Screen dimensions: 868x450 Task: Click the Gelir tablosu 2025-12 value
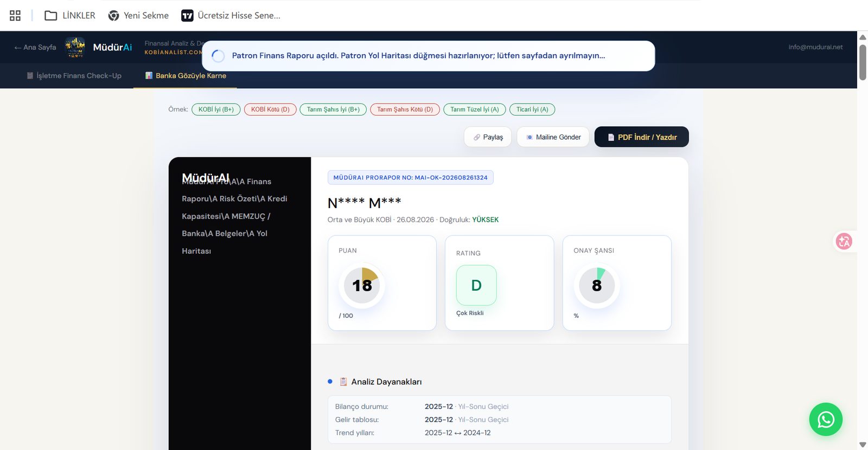pyautogui.click(x=439, y=420)
